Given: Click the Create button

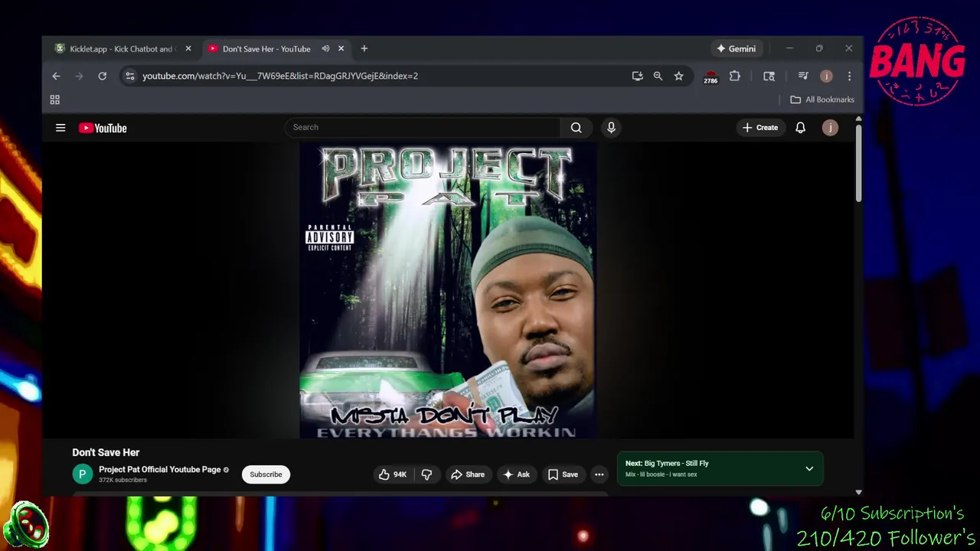Looking at the screenshot, I should (760, 128).
